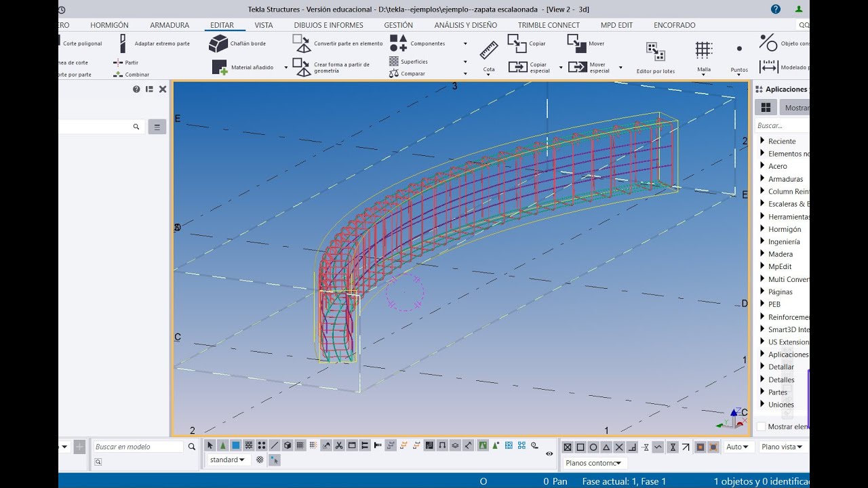Click the side panel search magnifier
This screenshot has height=488, width=868.
(x=136, y=127)
